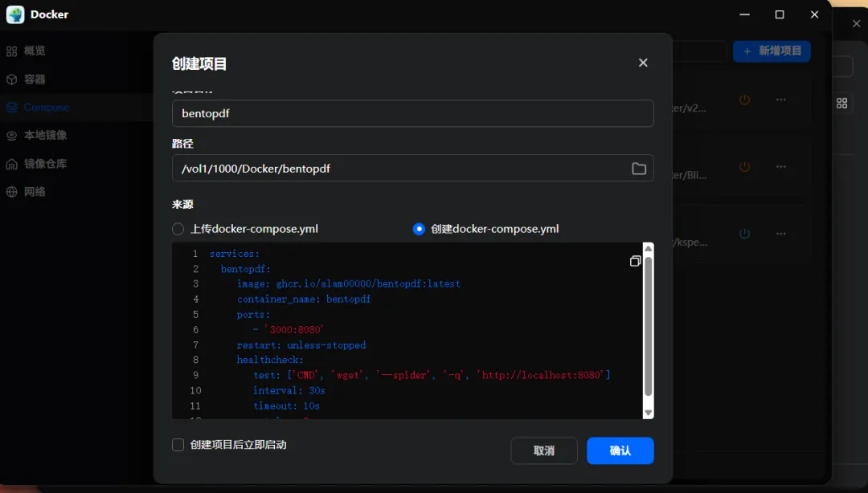Open the 镜像仓库 registry sidebar item

click(x=36, y=164)
